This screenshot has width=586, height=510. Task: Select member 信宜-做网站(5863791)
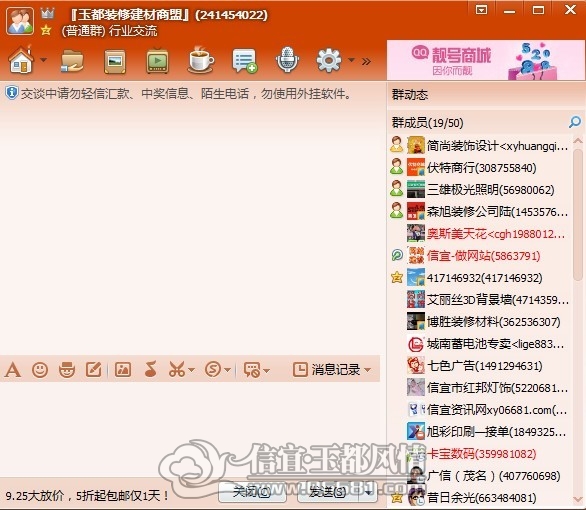480,256
